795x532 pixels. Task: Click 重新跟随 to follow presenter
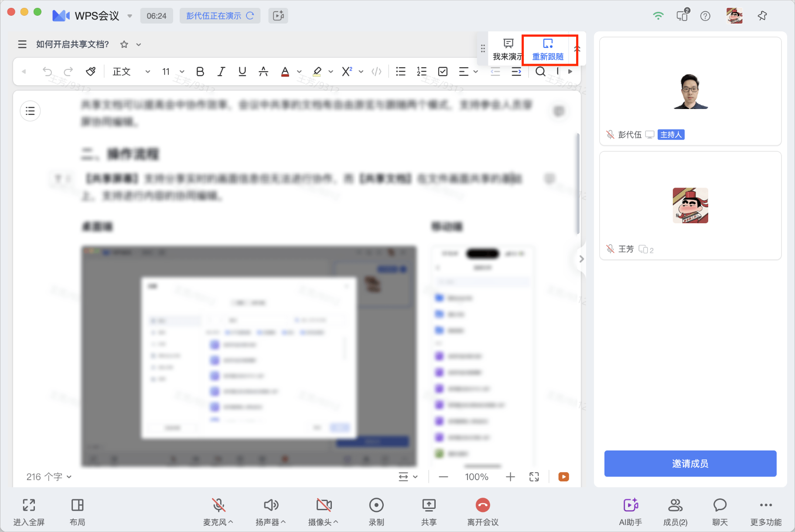coord(548,50)
